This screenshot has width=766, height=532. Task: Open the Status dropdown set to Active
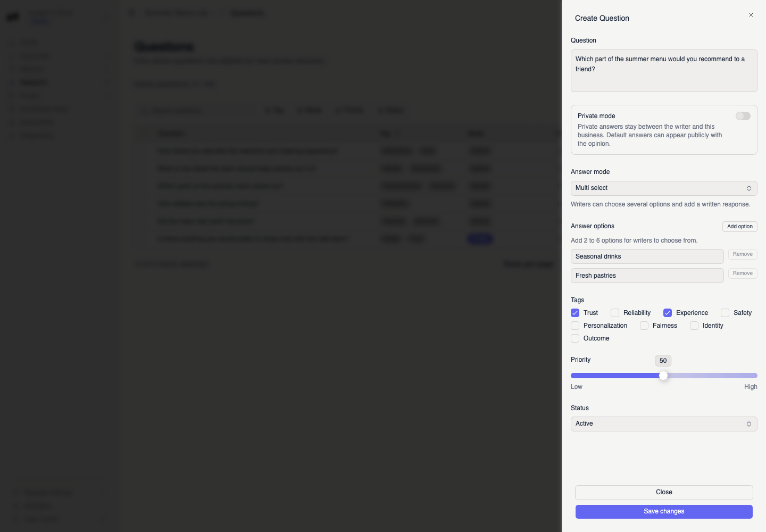click(664, 424)
